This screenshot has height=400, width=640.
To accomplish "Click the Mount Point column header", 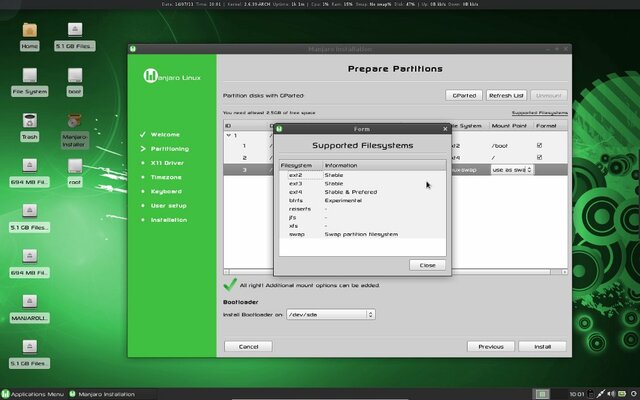I will pyautogui.click(x=512, y=126).
